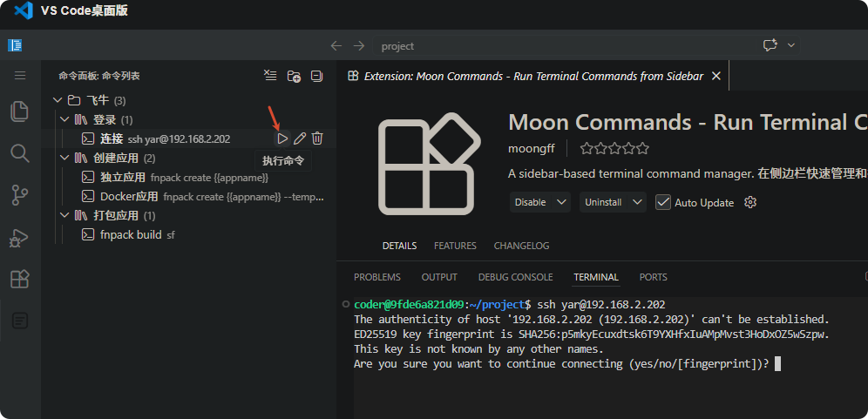Collapse all in command panel header
This screenshot has width=868, height=419.
[316, 76]
